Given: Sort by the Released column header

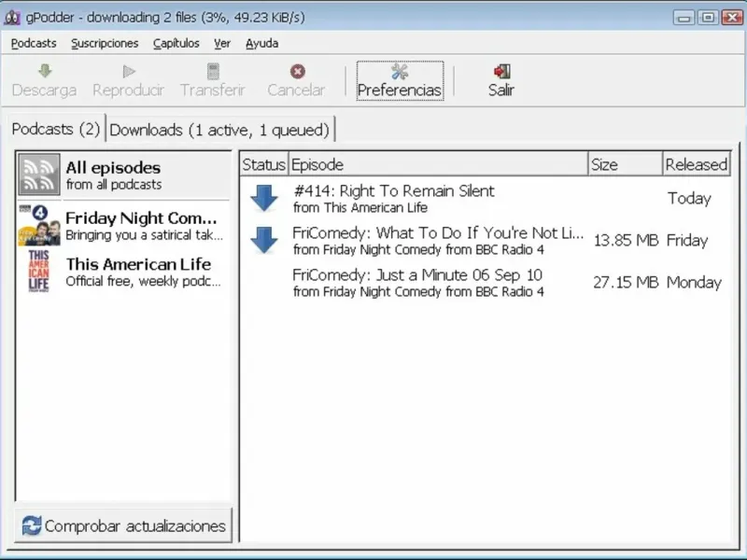Looking at the screenshot, I should [696, 165].
